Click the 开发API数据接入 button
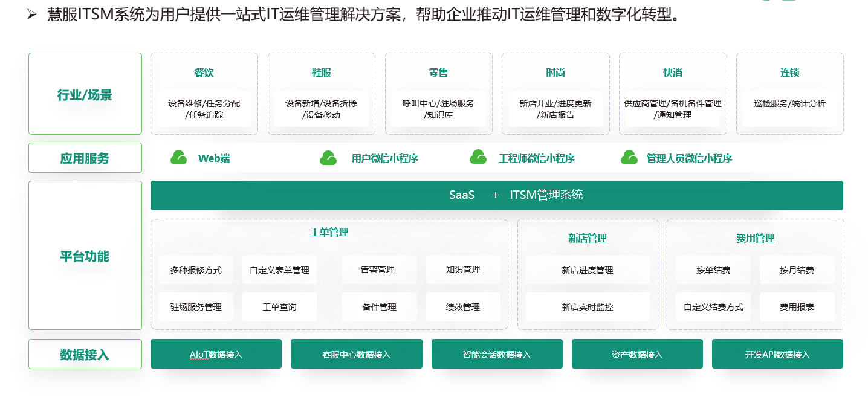The height and width of the screenshot is (400, 868). point(777,354)
